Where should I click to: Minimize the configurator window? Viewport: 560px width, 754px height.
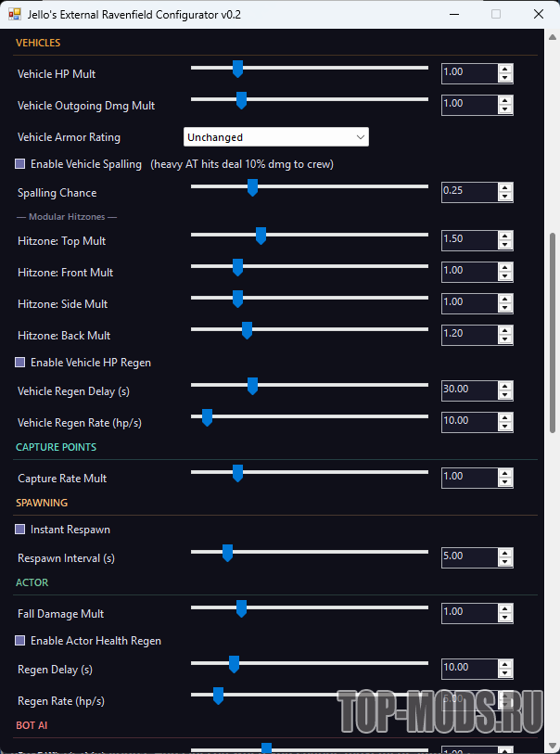tap(453, 15)
